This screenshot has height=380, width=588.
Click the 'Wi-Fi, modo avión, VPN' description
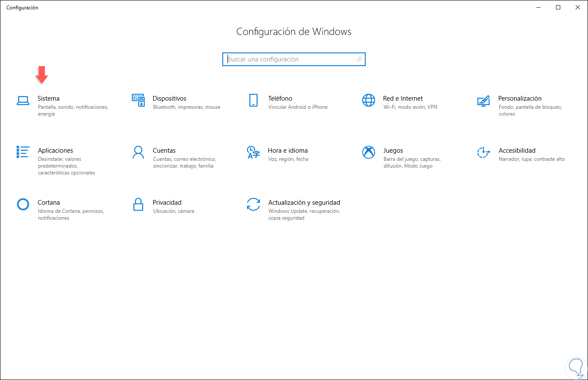click(x=410, y=107)
